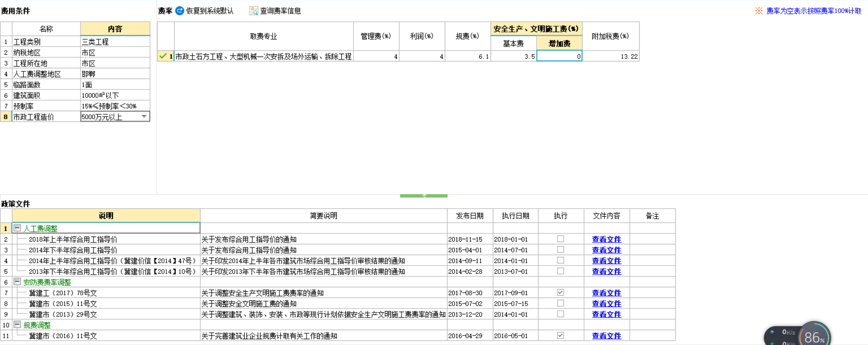This screenshot has height=345, width=868.
Task: Click the 纳税地区 value cell
Action: (115, 52)
